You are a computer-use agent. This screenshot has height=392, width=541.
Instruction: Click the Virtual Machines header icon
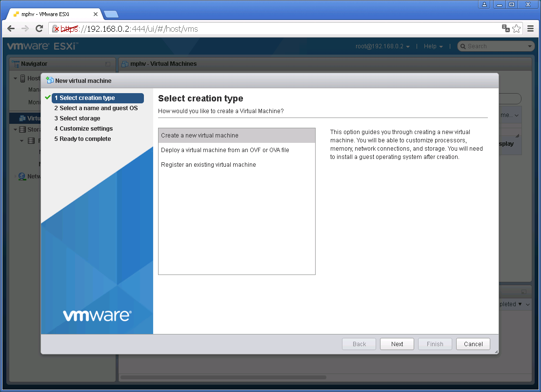point(125,64)
